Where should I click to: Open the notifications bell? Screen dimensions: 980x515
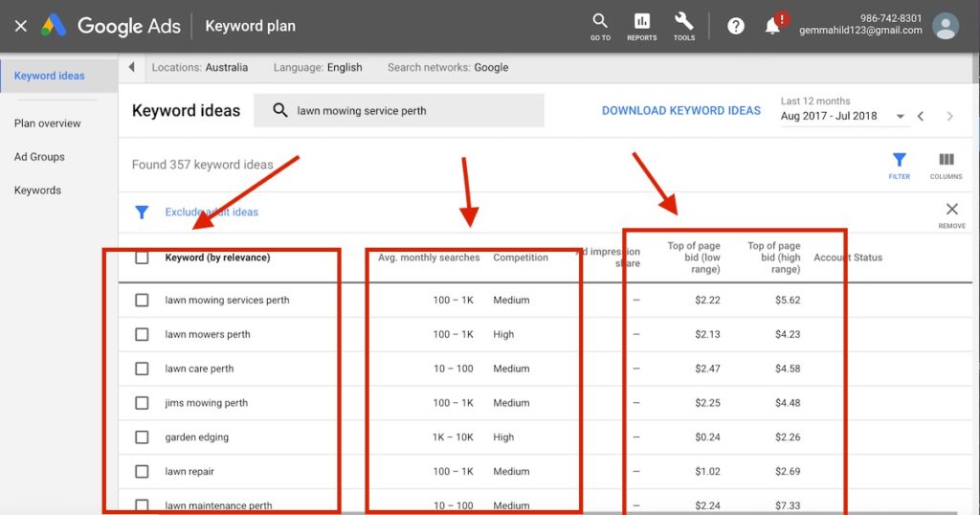pos(772,26)
